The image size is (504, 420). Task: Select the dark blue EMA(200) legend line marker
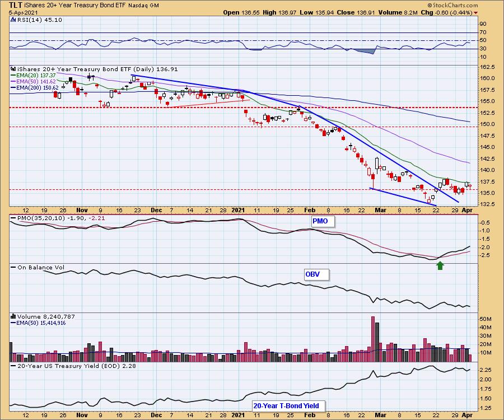[x=13, y=87]
